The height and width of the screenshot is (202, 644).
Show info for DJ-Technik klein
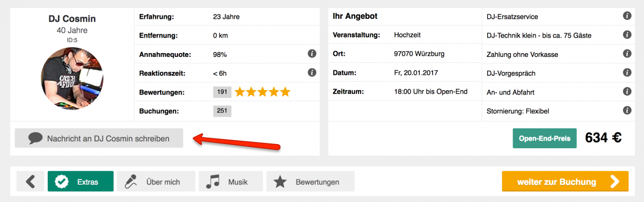pos(626,35)
